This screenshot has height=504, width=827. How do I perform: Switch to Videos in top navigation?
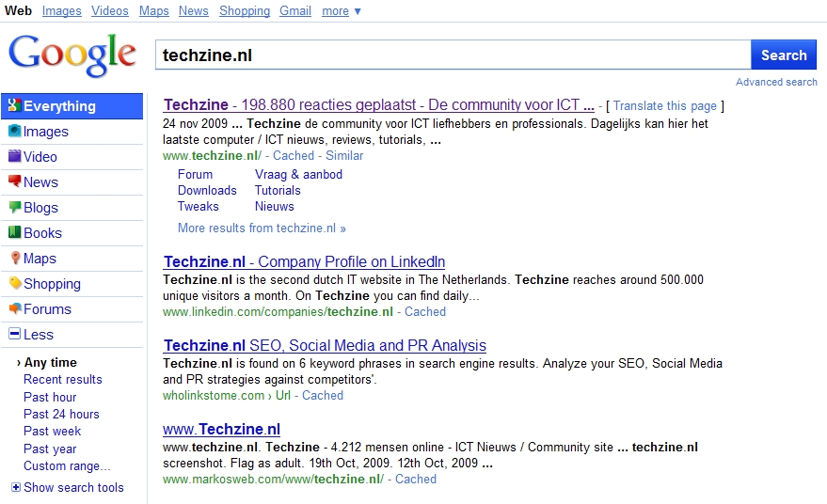[110, 10]
